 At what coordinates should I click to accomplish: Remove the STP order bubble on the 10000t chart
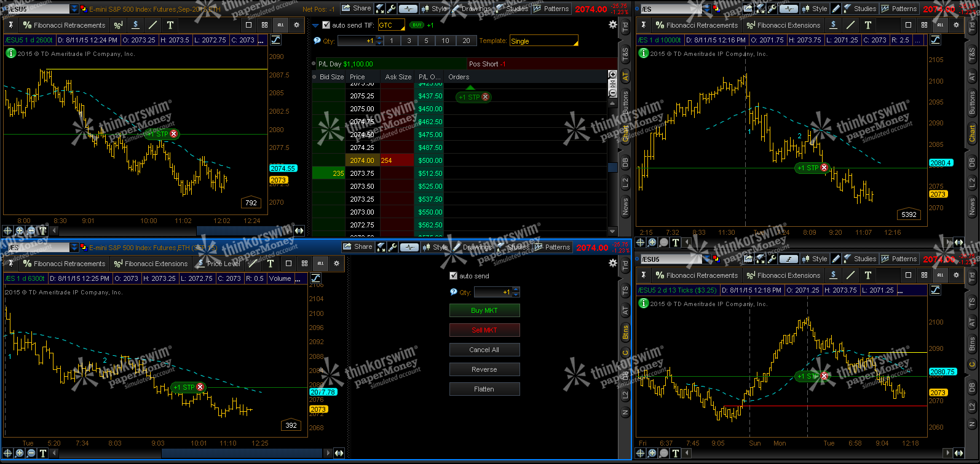point(824,168)
